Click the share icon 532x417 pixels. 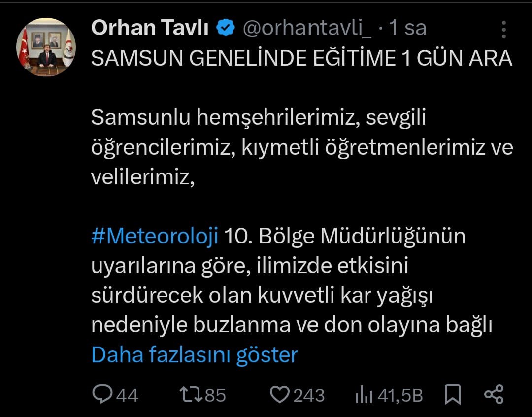pyautogui.click(x=494, y=394)
